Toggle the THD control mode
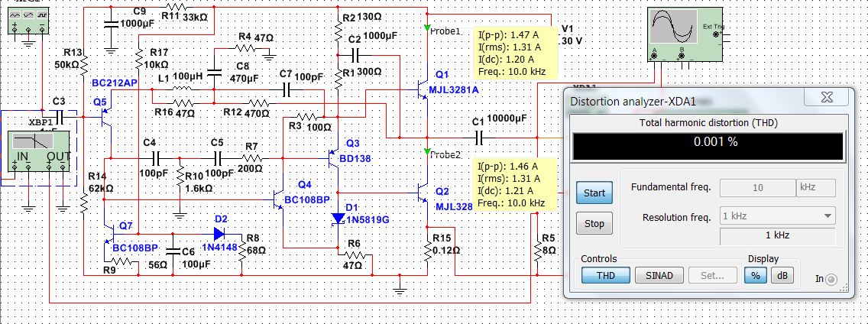This screenshot has width=868, height=324. click(x=606, y=275)
